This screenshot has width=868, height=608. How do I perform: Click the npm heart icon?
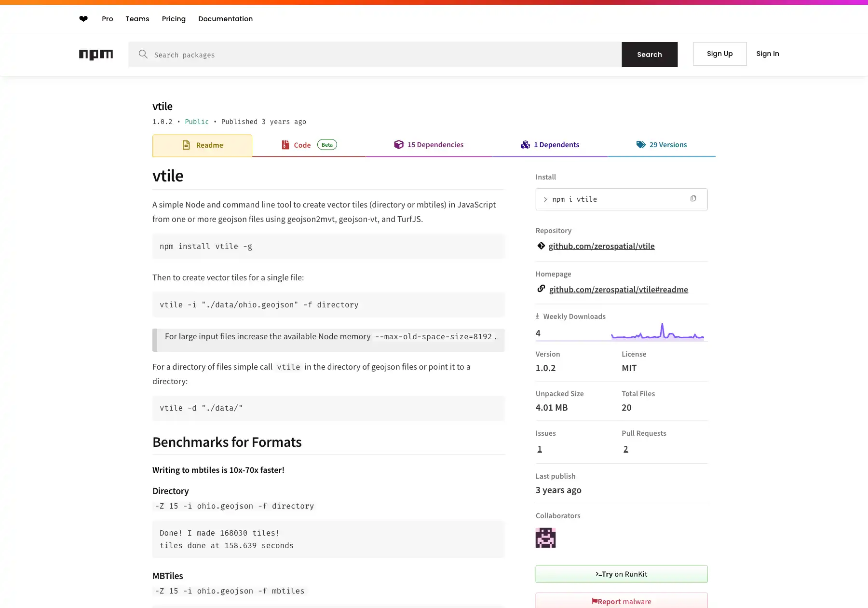click(x=83, y=19)
